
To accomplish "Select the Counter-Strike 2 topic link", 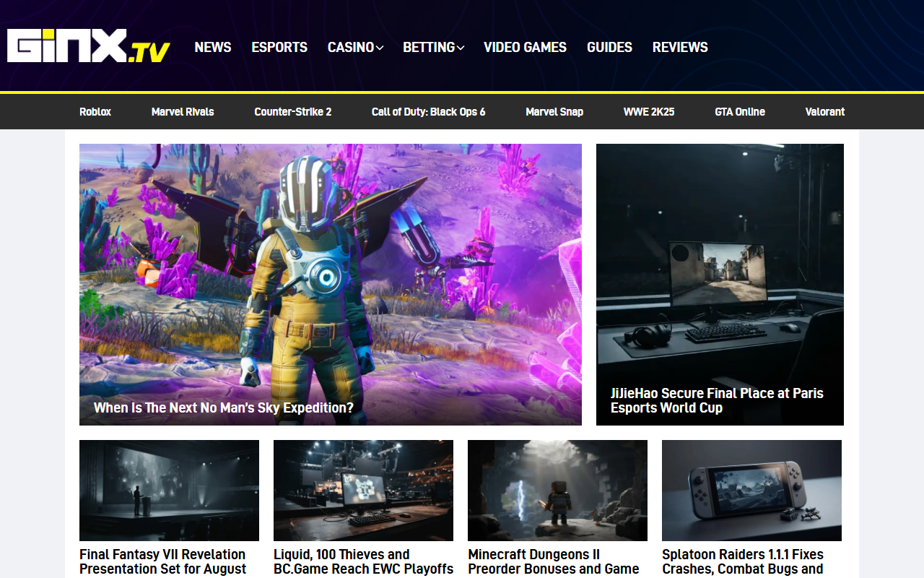I will click(293, 112).
